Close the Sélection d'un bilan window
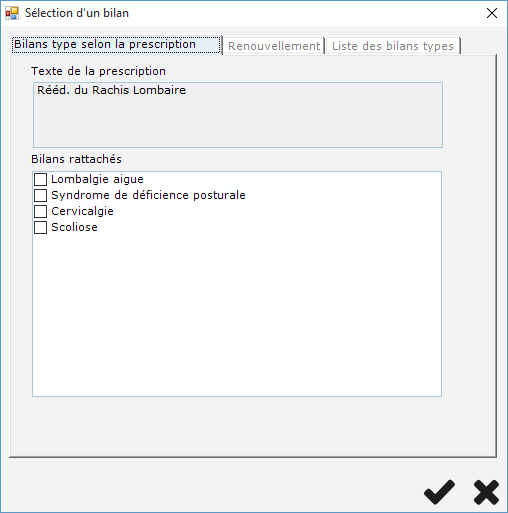 (x=492, y=13)
